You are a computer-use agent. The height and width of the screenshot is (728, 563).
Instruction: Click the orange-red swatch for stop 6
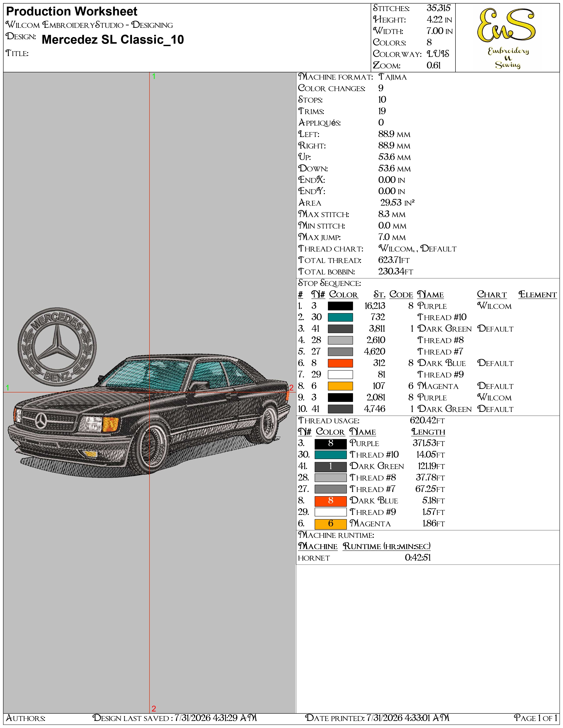340,363
